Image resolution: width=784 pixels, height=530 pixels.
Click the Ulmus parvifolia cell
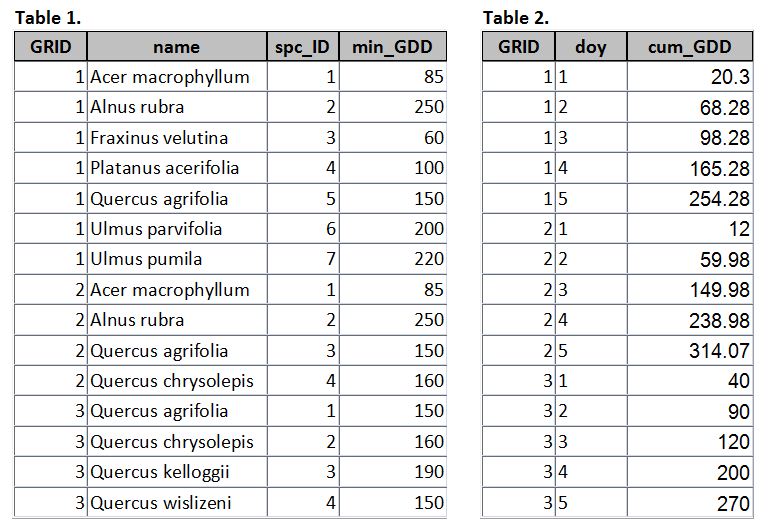coord(177,229)
